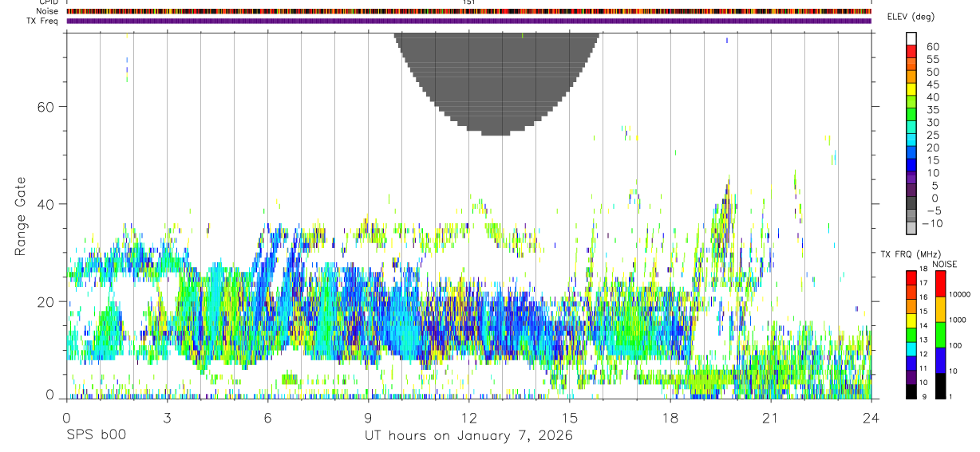980x452 pixels.
Task: Click the '-10' label on ELEV colorbar
Action: 932,223
